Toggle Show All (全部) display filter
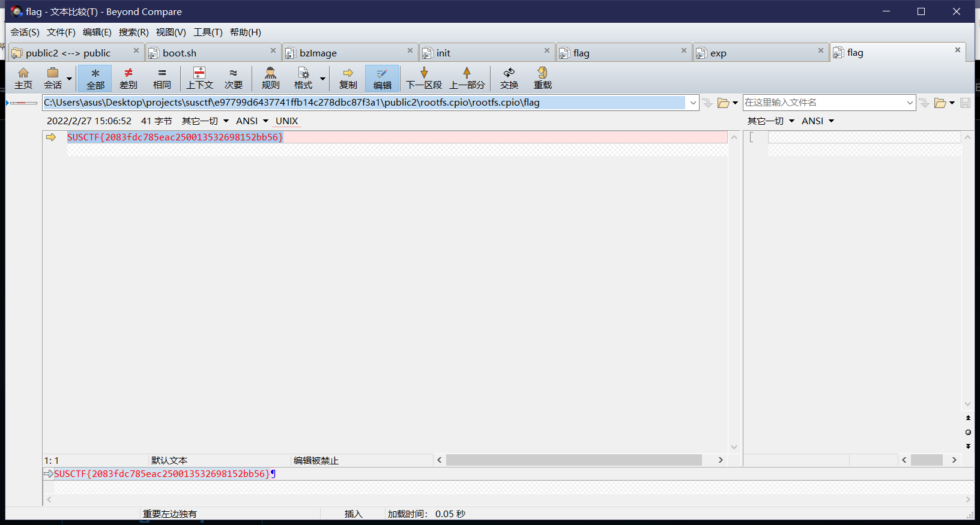The height and width of the screenshot is (525, 980). pyautogui.click(x=95, y=78)
